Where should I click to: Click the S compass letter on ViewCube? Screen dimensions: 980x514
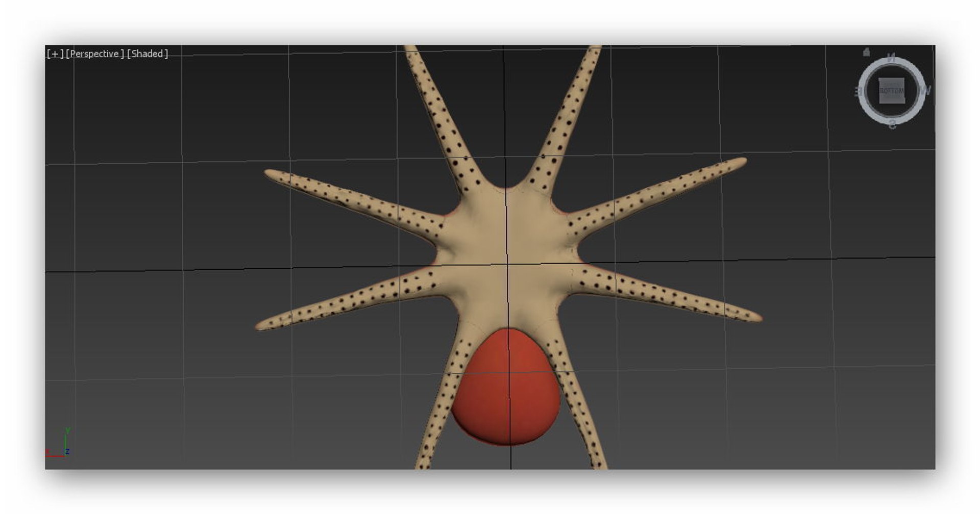coord(892,124)
